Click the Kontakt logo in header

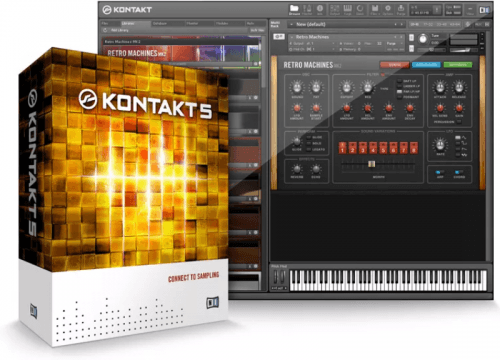127,10
